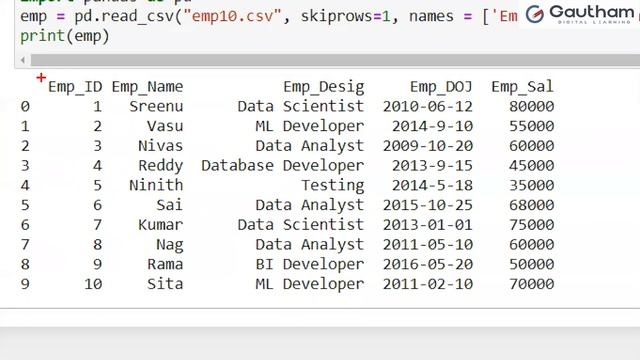The image size is (640, 360).
Task: Click Sreenu's Data Scientist designation
Action: click(x=301, y=106)
